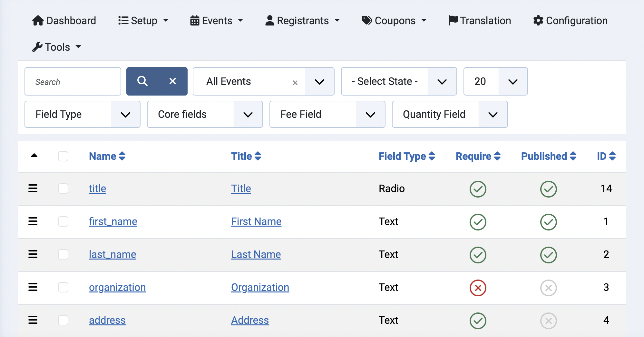Viewport: 644px width, 337px height.
Task: Click the Last Name title link
Action: [256, 254]
